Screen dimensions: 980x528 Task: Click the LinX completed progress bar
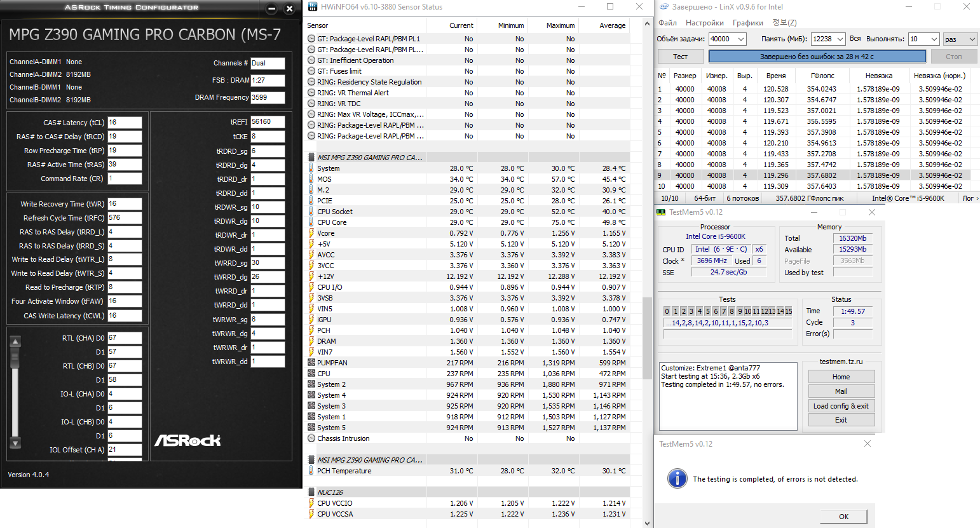817,57
